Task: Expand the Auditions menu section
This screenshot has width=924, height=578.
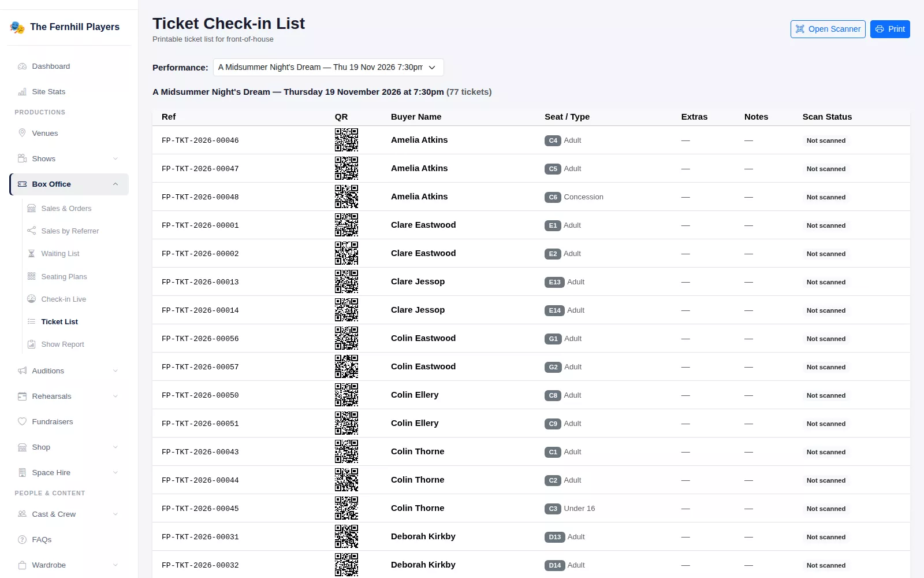Action: [115, 371]
